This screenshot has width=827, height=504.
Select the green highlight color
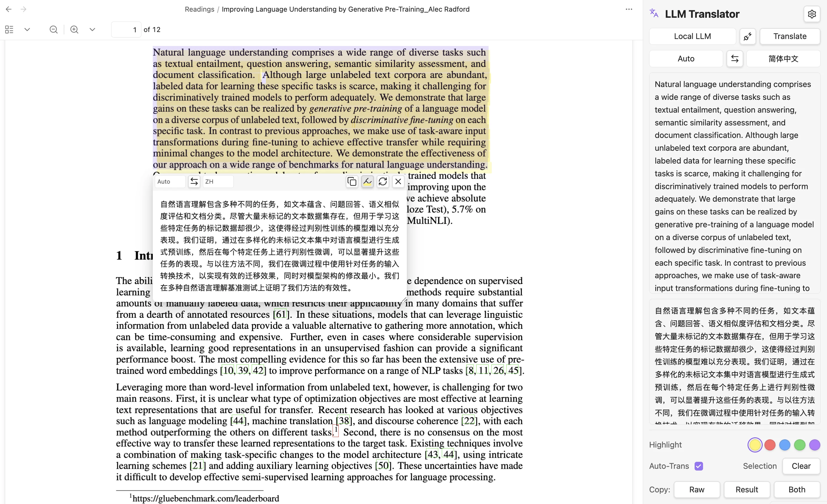(799, 445)
